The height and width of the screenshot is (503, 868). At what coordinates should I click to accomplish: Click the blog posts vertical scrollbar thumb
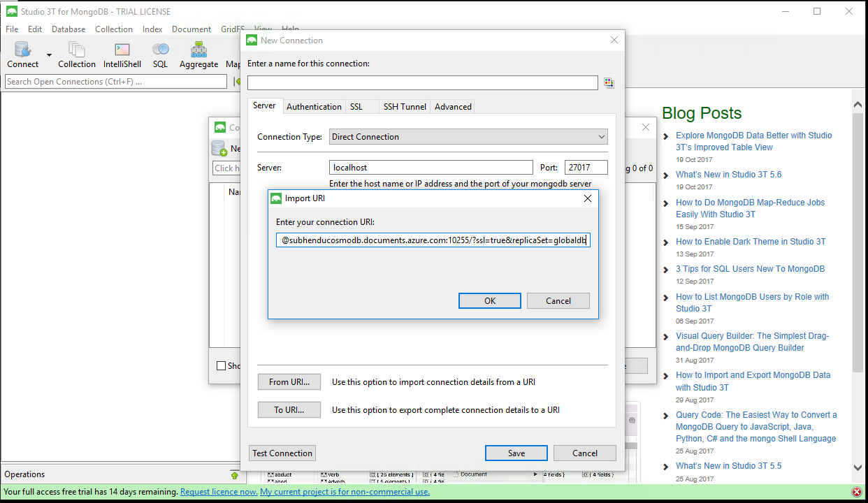point(858,241)
